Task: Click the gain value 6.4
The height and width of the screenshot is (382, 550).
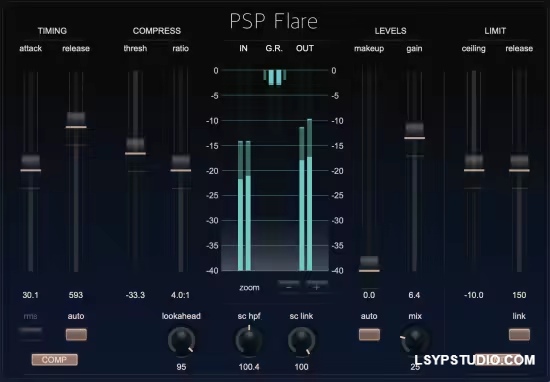Action: (x=414, y=295)
